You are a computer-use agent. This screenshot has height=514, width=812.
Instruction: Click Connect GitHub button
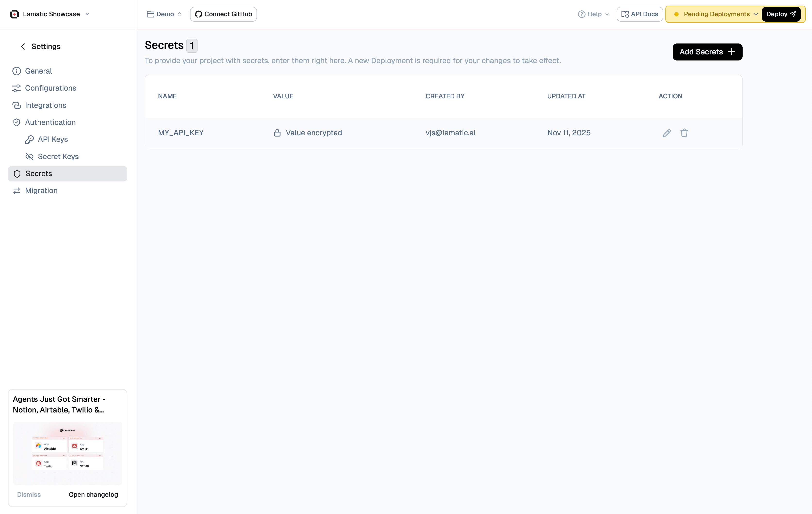coord(223,14)
